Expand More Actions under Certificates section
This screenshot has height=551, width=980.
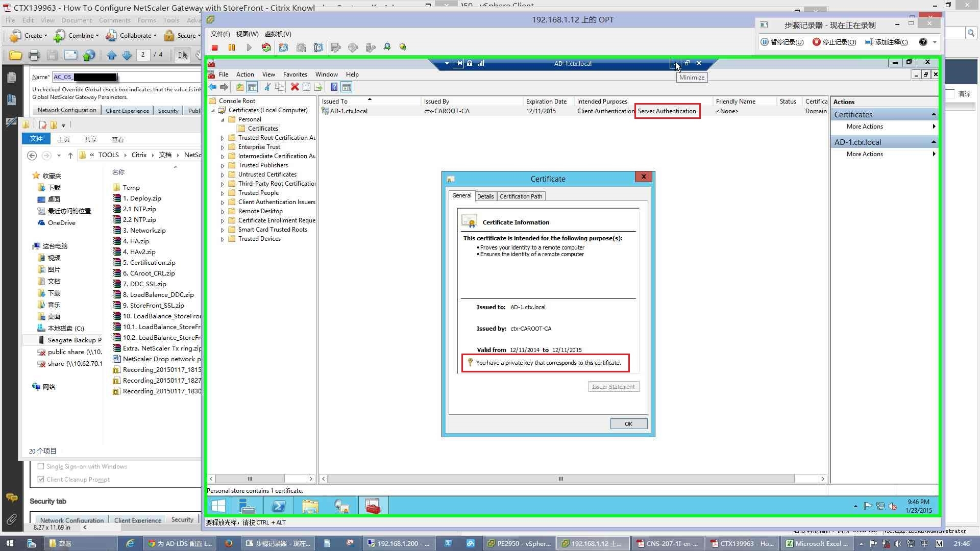point(885,127)
